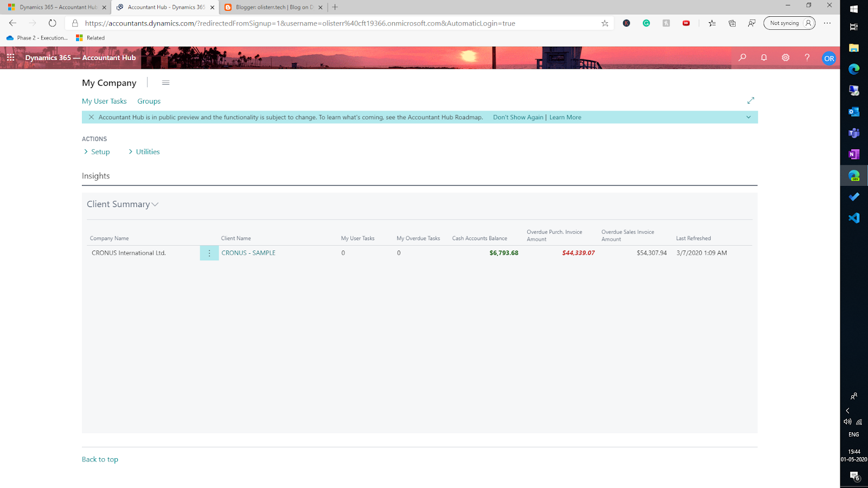Image resolution: width=868 pixels, height=488 pixels.
Task: Launch Microsoft Teams from the taskbar
Action: click(x=854, y=133)
